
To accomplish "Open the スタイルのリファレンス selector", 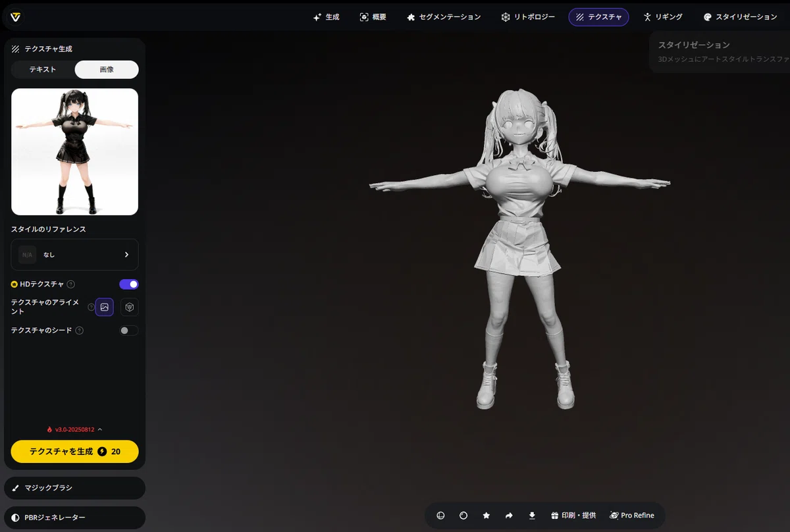I will pyautogui.click(x=75, y=255).
